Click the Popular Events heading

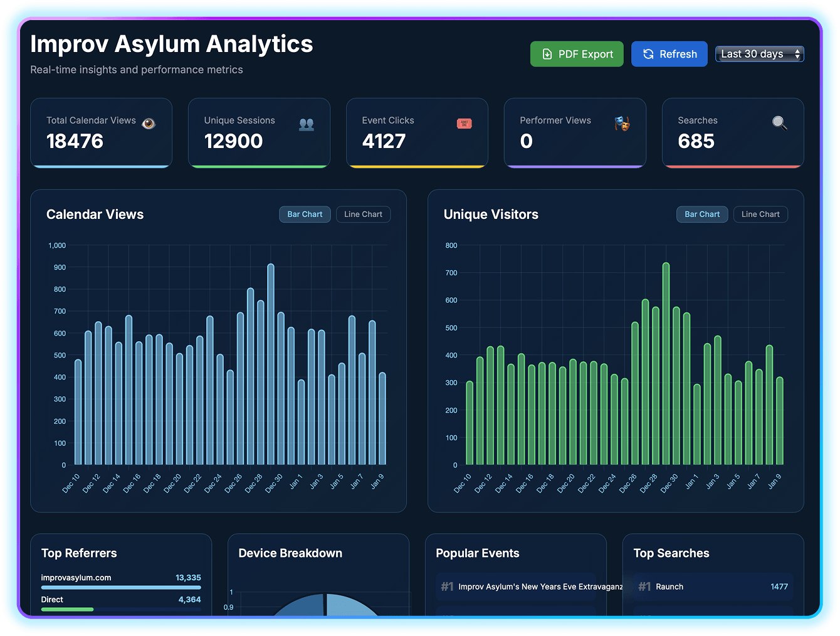tap(478, 553)
